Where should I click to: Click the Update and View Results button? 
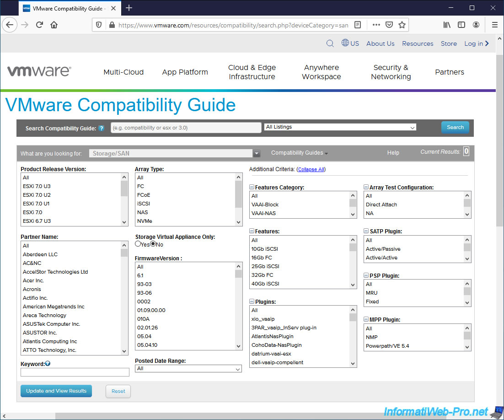[x=56, y=391]
